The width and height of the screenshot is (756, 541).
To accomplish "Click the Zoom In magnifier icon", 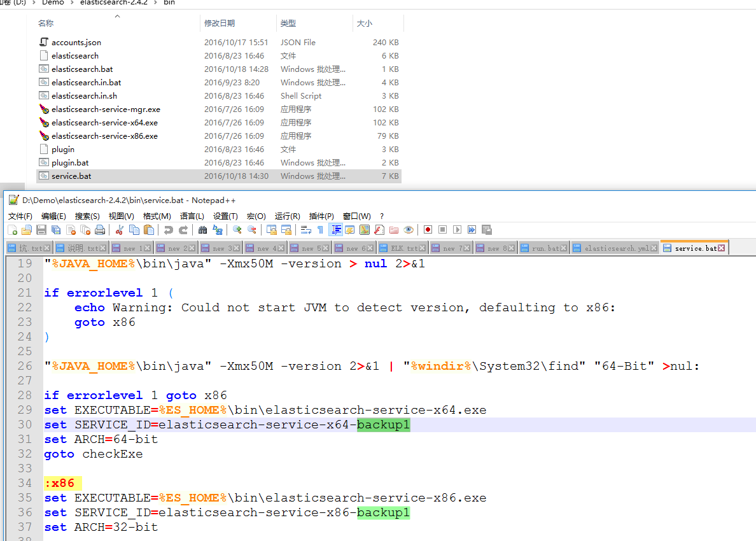I will pyautogui.click(x=237, y=230).
